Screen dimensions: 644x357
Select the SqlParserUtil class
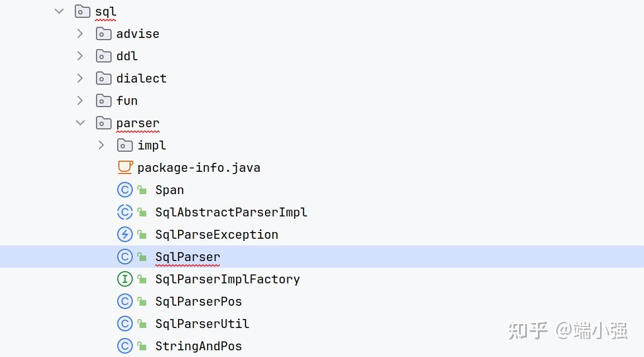tap(202, 324)
